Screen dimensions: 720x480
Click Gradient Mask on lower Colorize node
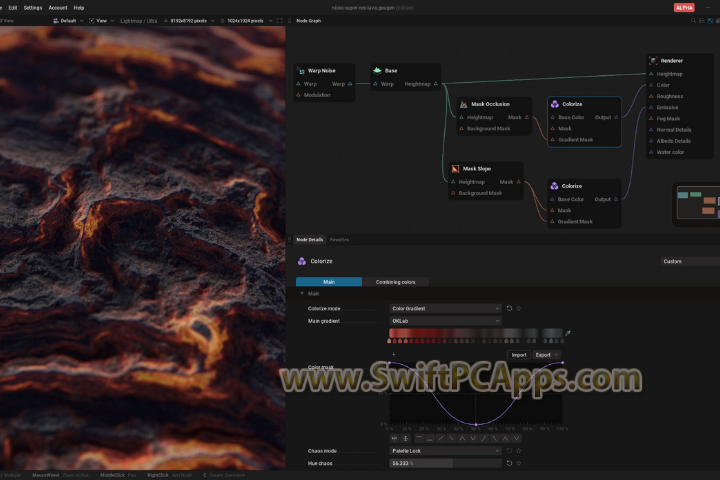click(575, 221)
